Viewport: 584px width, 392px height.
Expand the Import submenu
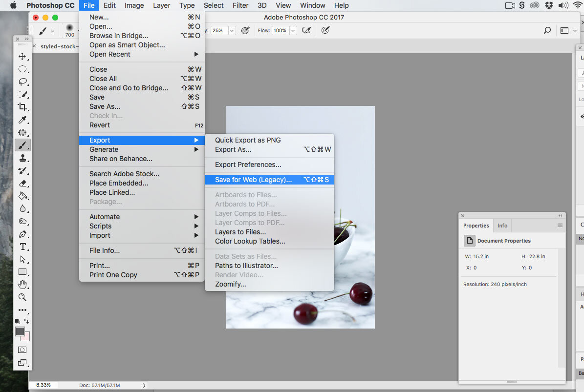[196, 235]
